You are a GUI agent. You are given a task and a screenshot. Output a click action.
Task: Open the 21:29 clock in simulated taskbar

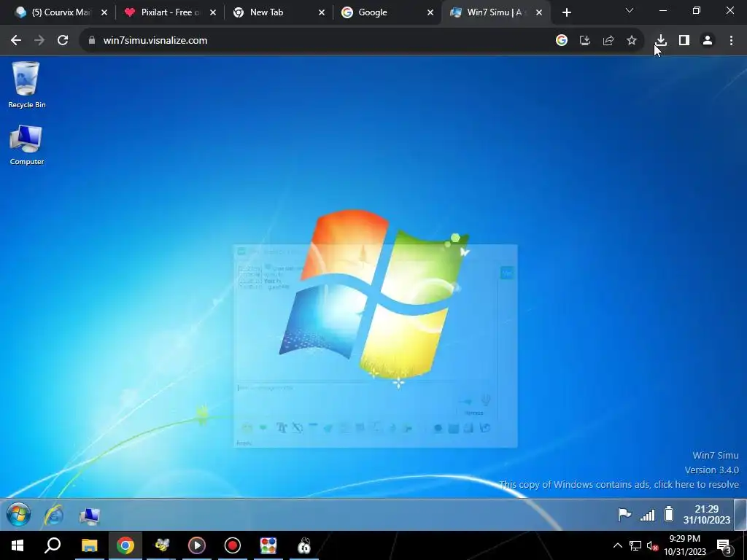tap(706, 514)
